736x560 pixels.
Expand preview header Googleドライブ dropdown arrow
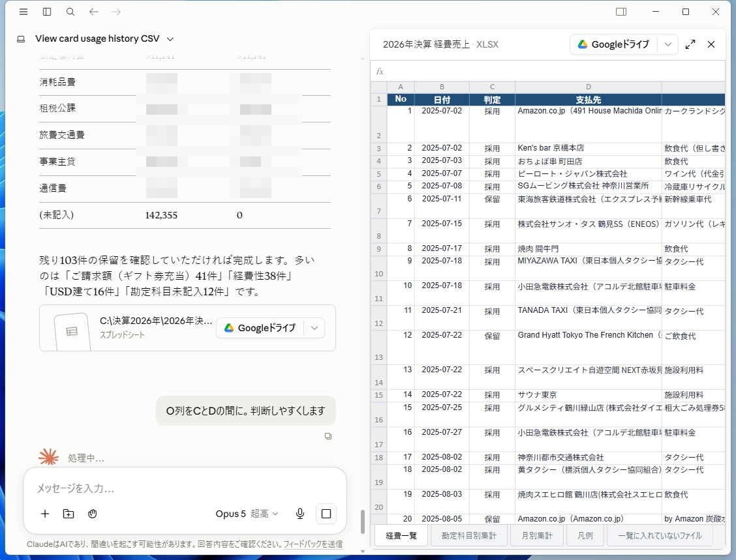(x=668, y=44)
